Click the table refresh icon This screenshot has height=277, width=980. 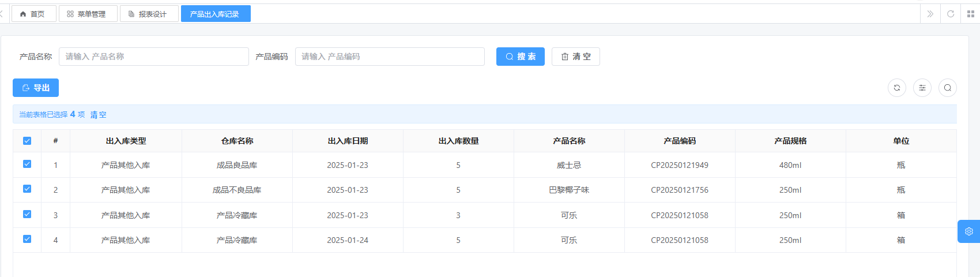[896, 88]
